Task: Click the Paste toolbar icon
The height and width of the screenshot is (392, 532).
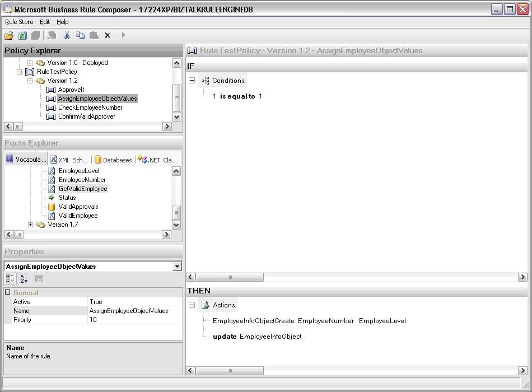Action: [x=94, y=35]
